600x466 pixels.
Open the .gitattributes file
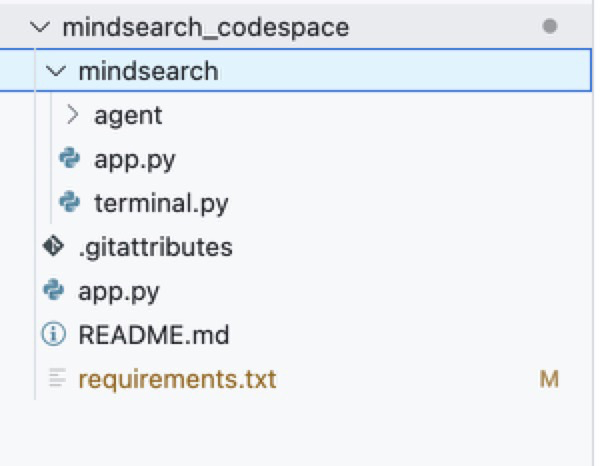155,247
